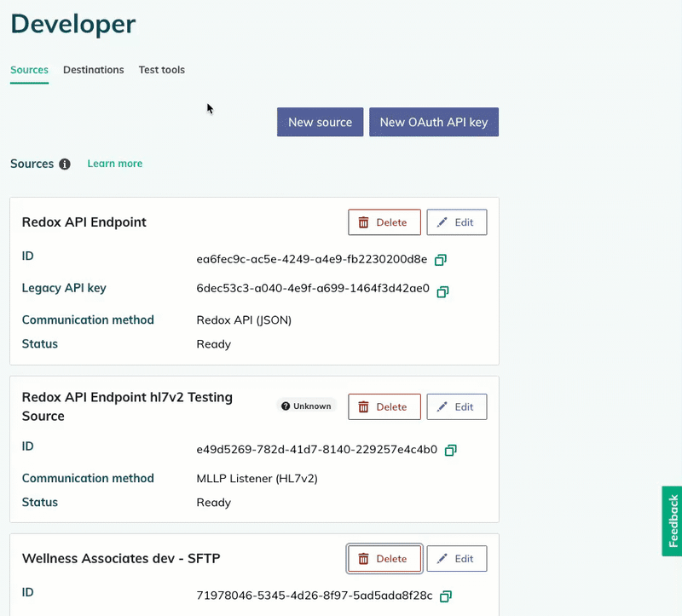This screenshot has width=682, height=616.
Task: Click Ready status of Redox API Endpoint
Action: tap(214, 344)
